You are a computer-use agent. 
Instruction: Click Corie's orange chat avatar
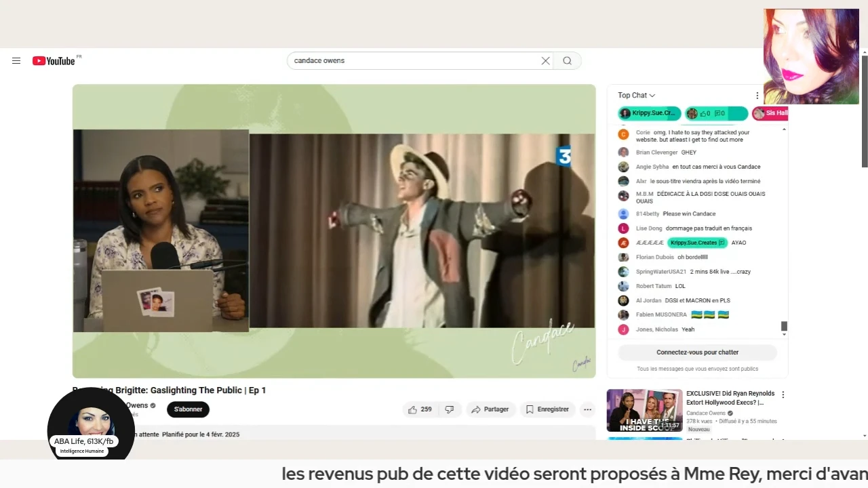(623, 135)
